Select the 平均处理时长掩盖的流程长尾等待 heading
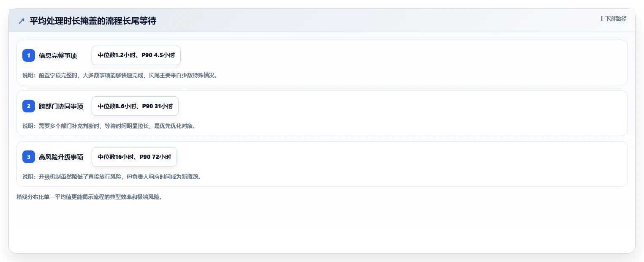Viewport: 644px width, 262px height. tap(93, 21)
